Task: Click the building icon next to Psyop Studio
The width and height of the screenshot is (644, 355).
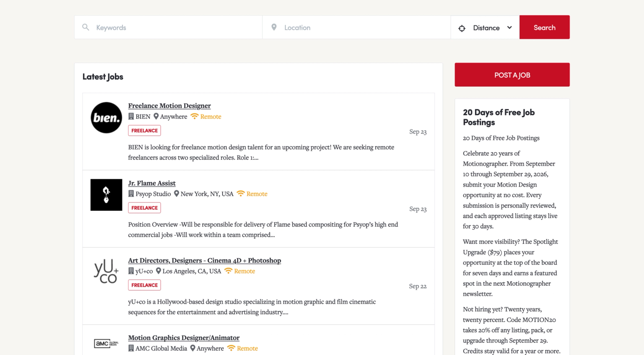Action: pyautogui.click(x=131, y=193)
